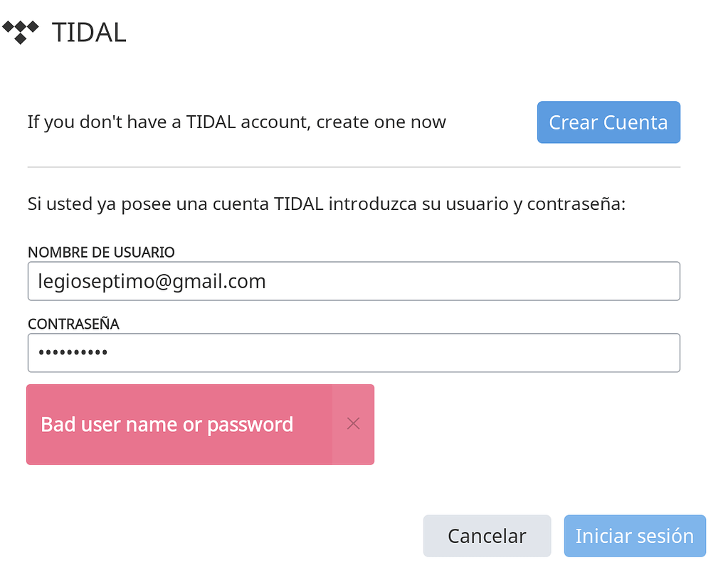Click the TIDAL wordmark text

click(89, 31)
